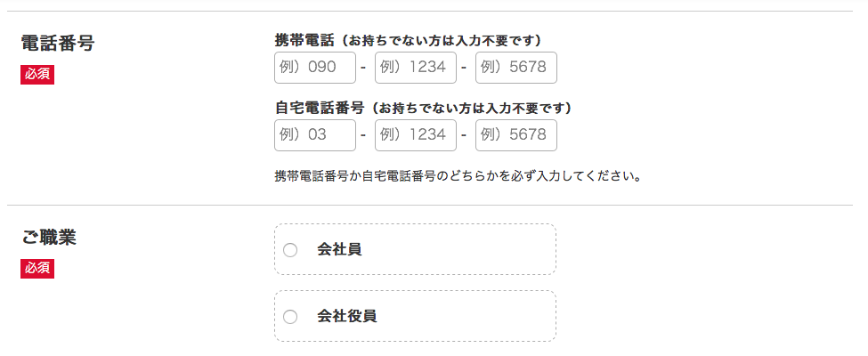Click the 電話番号 section heading
Viewport: 868px width, 356px height.
58,43
